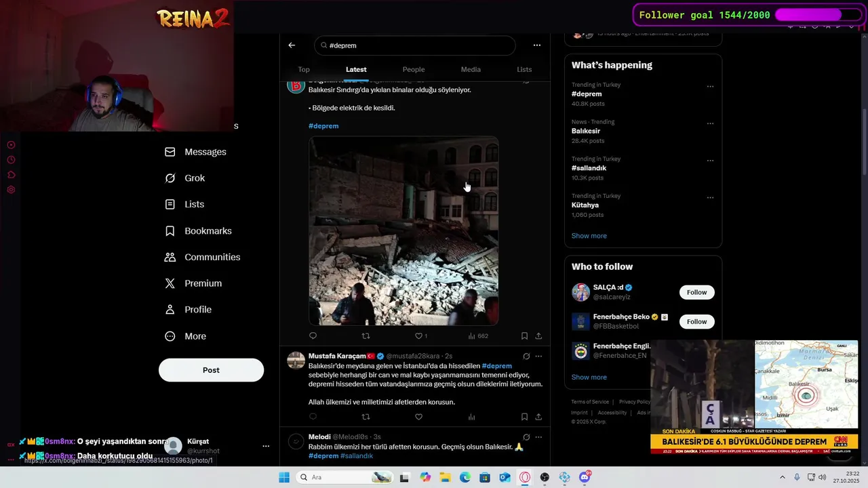Reply to the Balıkesir Sındırgı photo tweet

(313, 335)
